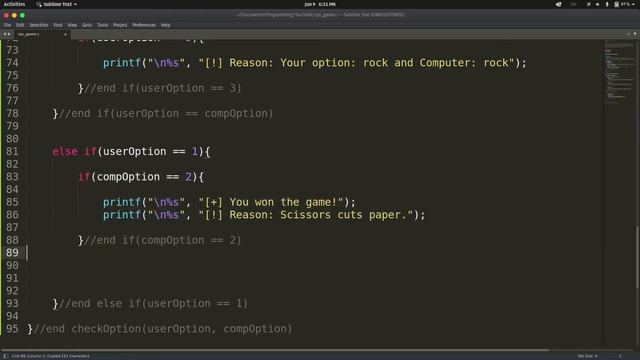Screen dimensions: 640x360
Task: Open the battery system menu
Action: 624,4
